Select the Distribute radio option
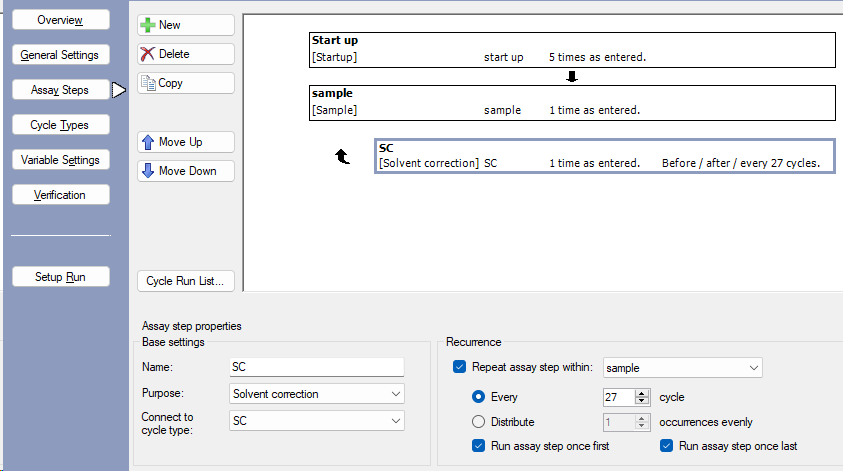Screen dimensions: 843x471 point(478,422)
